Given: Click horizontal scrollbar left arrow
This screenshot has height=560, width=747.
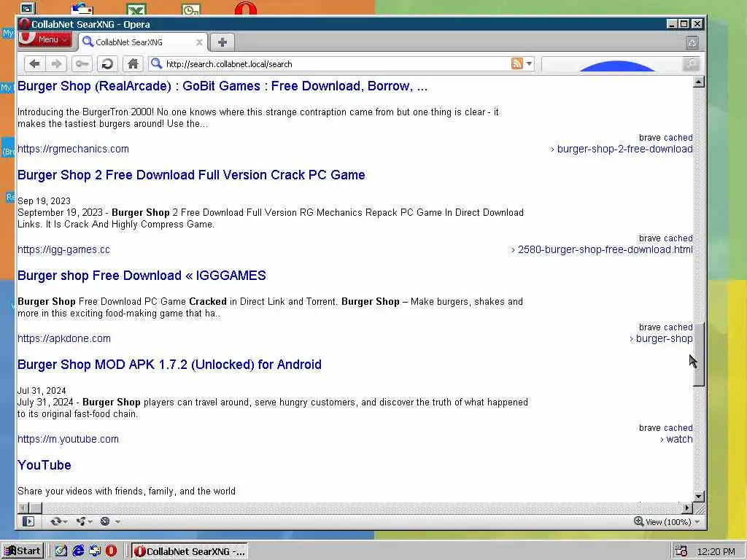Looking at the screenshot, I should pyautogui.click(x=23, y=508).
